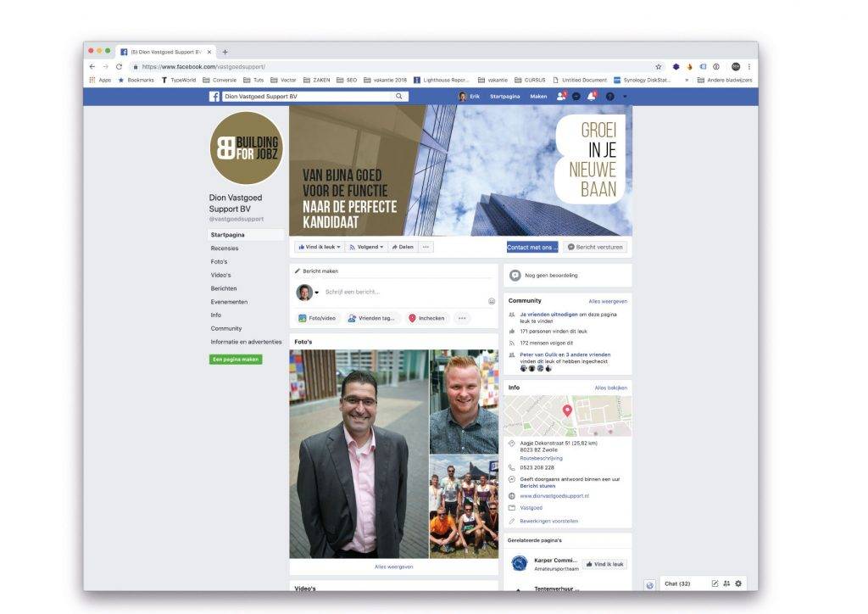Click Je vrienden uitnodigen link
The image size is (868, 614).
coord(548,315)
